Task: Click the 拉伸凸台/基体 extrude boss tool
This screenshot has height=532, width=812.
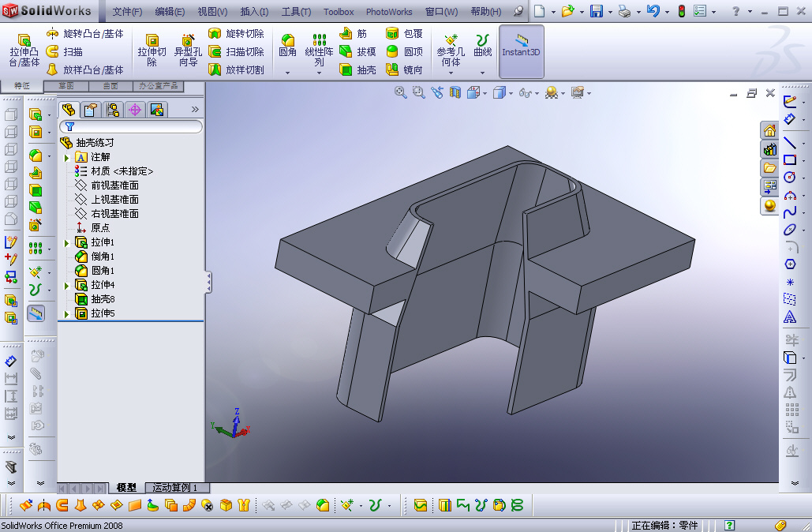Action: pos(24,51)
